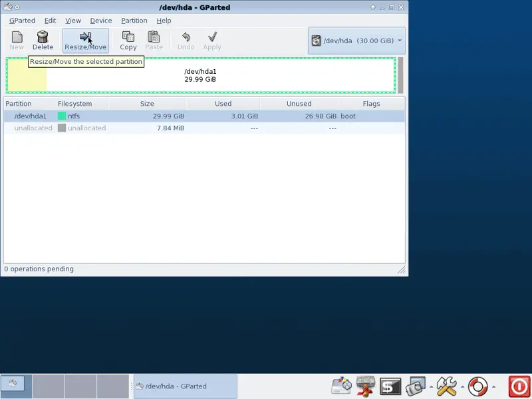This screenshot has width=532, height=399.
Task: Undo the last operation
Action: 186,41
